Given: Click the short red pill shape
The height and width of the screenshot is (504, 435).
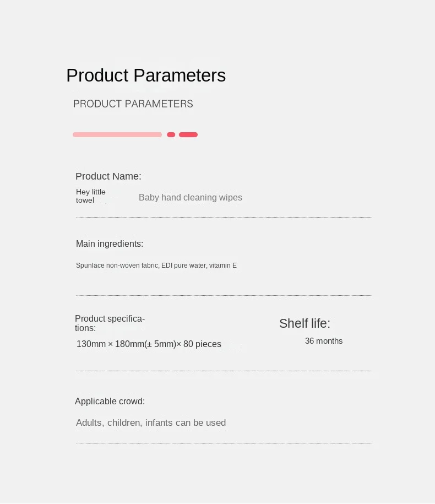Looking at the screenshot, I should (188, 135).
